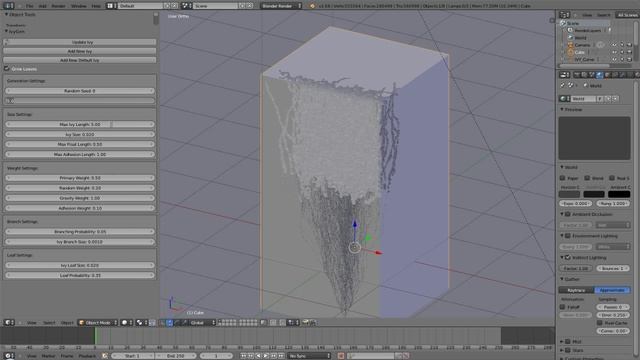Toggle the Falloff checkbox

[562, 307]
